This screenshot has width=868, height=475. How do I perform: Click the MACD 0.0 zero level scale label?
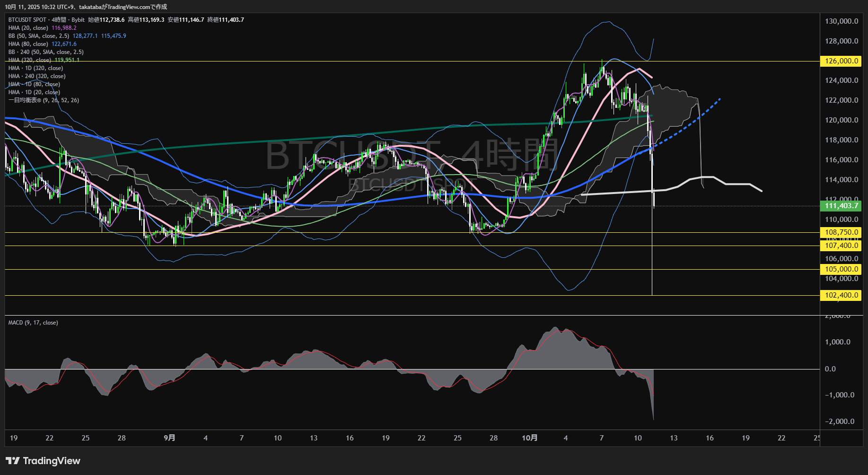[830, 369]
